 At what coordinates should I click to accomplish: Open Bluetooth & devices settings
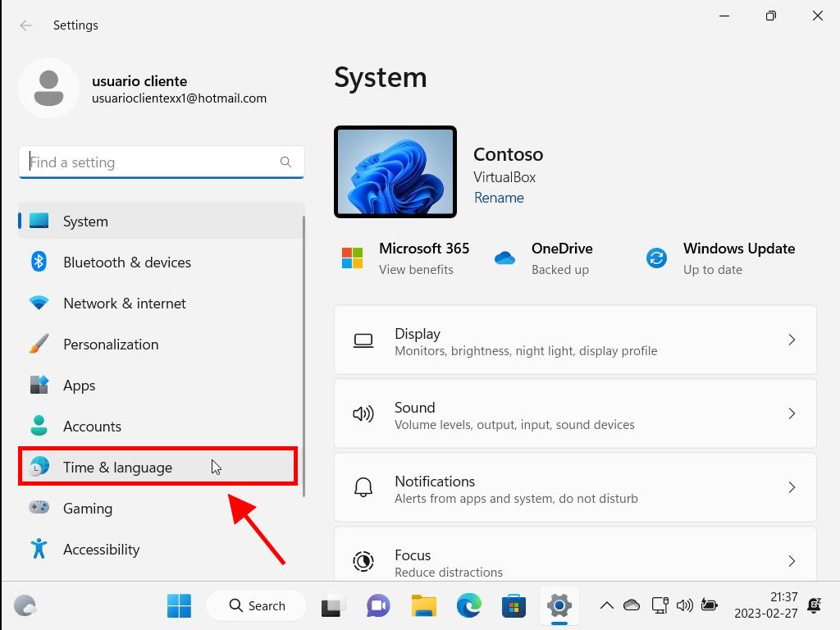[126, 262]
